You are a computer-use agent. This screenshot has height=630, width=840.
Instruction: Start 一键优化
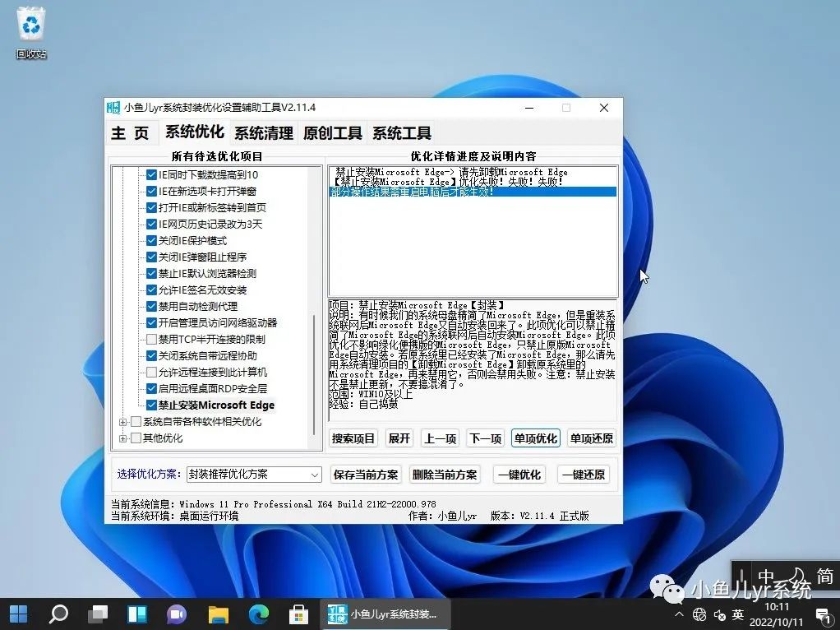coord(519,475)
